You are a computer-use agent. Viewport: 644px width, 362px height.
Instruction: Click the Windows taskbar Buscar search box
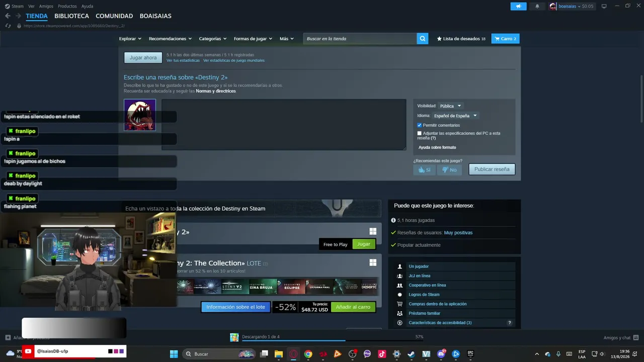pos(219,354)
